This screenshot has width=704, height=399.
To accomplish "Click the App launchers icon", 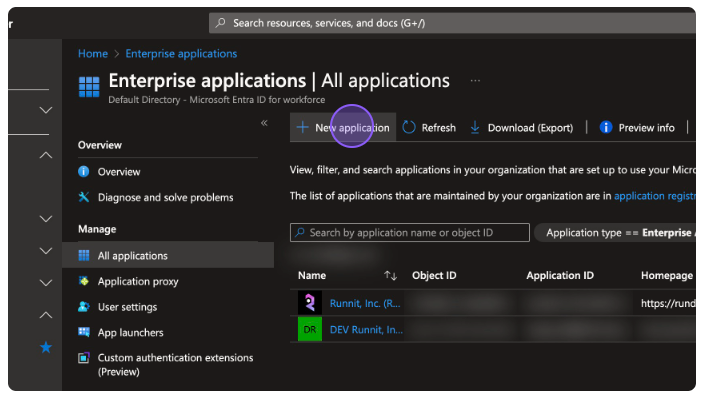I will coord(84,332).
